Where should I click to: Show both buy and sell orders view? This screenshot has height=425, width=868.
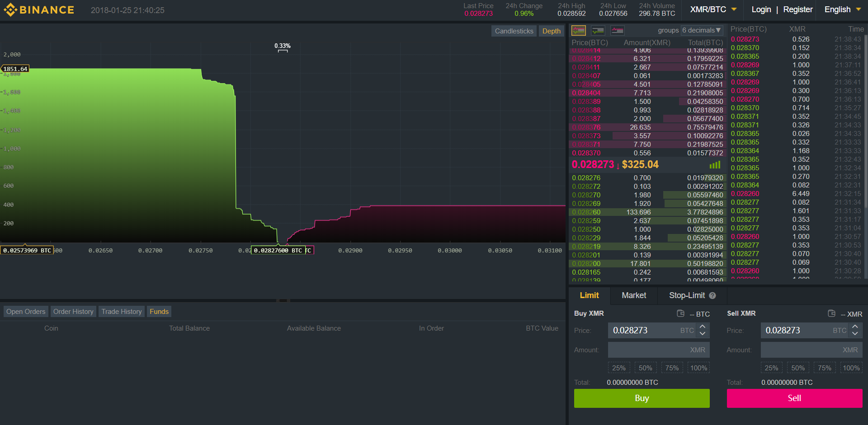(579, 30)
